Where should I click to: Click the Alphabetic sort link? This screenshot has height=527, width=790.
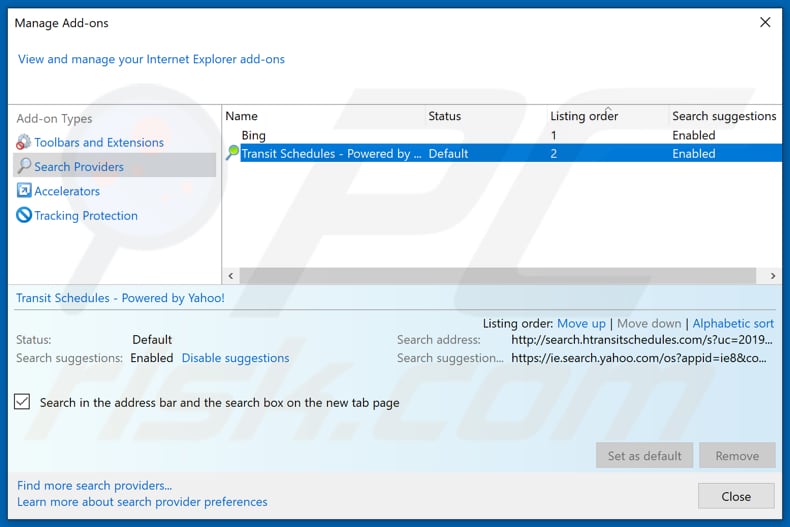click(x=733, y=323)
